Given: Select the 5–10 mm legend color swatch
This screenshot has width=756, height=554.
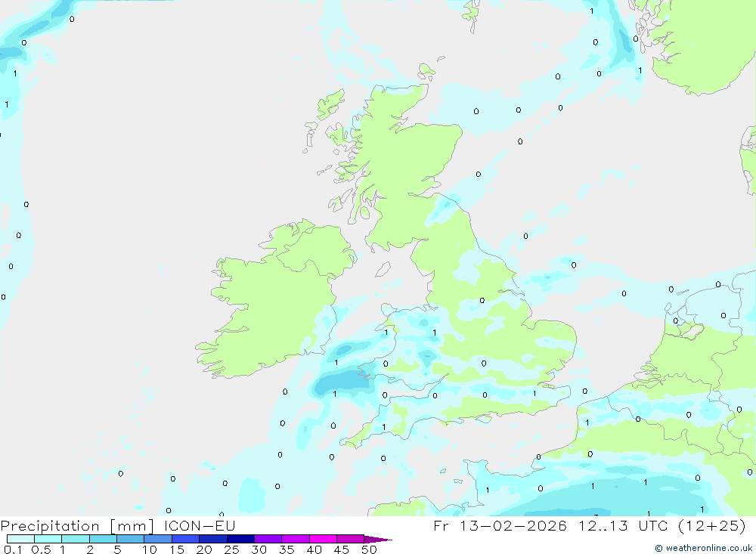Looking at the screenshot, I should click(131, 539).
